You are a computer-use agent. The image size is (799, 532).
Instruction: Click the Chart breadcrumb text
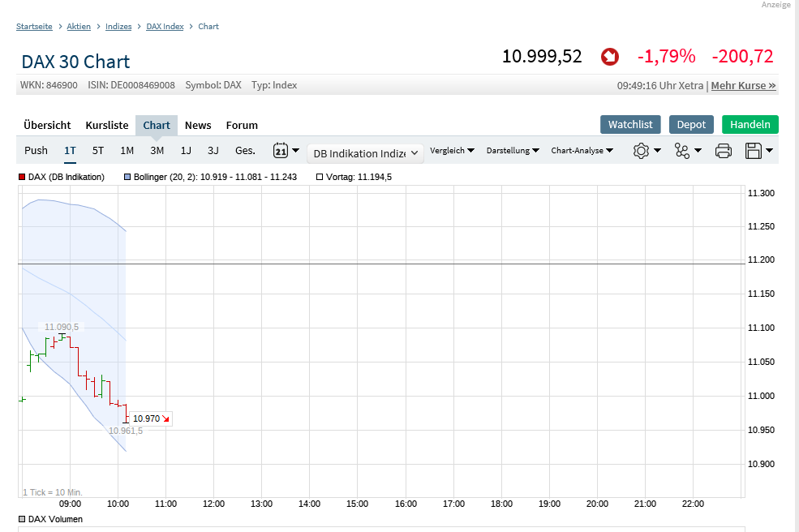point(208,27)
